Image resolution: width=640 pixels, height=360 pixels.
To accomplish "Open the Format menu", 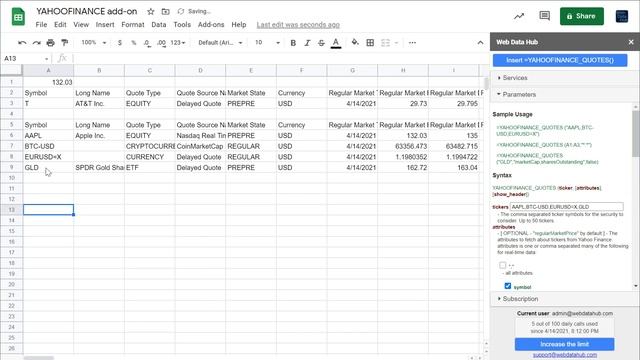I will 133,24.
